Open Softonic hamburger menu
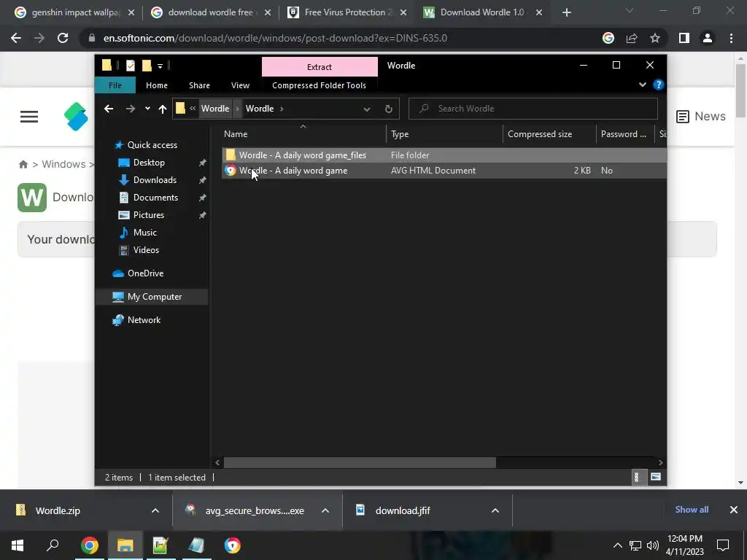This screenshot has width=747, height=560. [x=29, y=117]
